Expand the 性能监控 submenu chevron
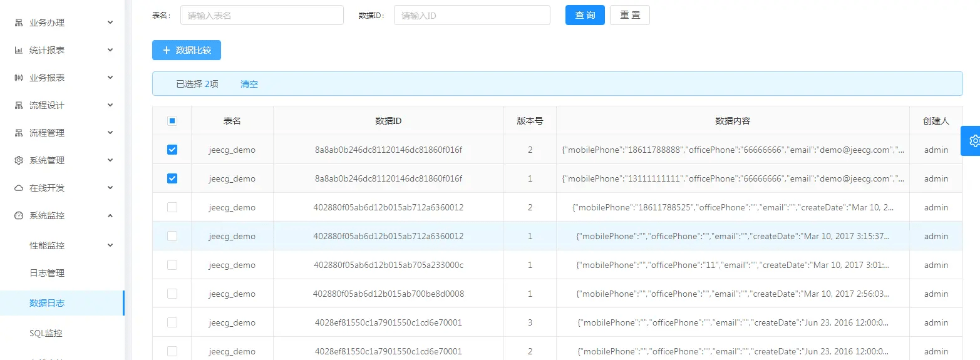 (110, 245)
